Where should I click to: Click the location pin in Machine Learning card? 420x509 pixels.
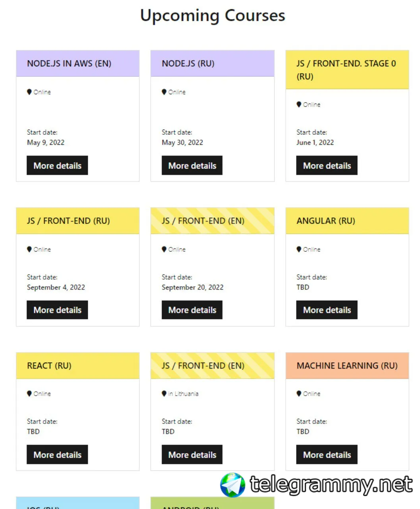point(299,394)
